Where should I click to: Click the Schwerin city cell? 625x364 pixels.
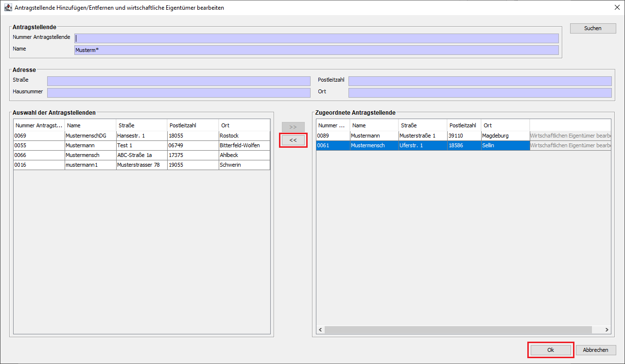point(244,165)
